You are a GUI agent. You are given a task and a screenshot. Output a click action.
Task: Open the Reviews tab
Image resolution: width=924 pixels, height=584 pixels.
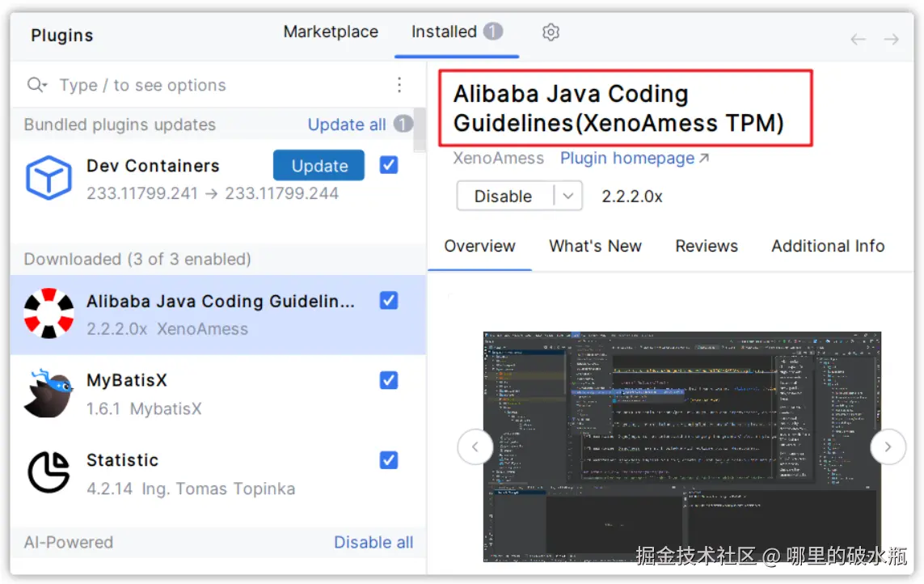(706, 246)
